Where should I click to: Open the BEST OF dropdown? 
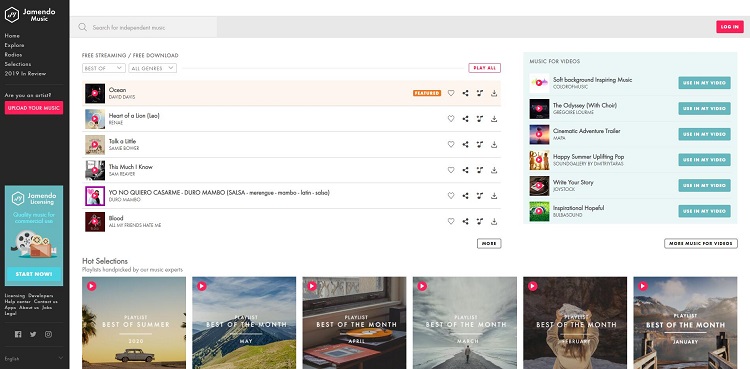click(104, 68)
